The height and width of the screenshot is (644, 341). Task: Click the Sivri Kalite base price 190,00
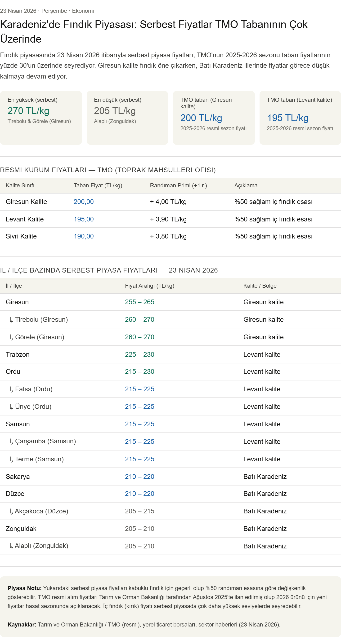84,236
